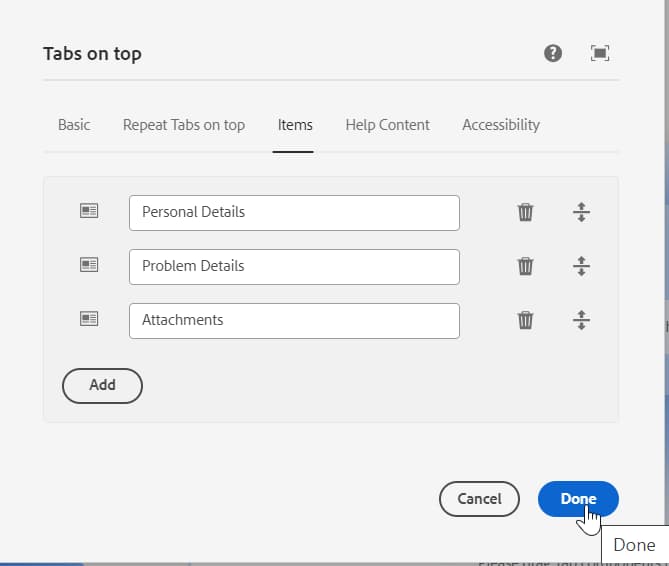Viewport: 669px width, 566px height.
Task: Toggle fullscreen mode for the dialog
Action: coord(600,54)
